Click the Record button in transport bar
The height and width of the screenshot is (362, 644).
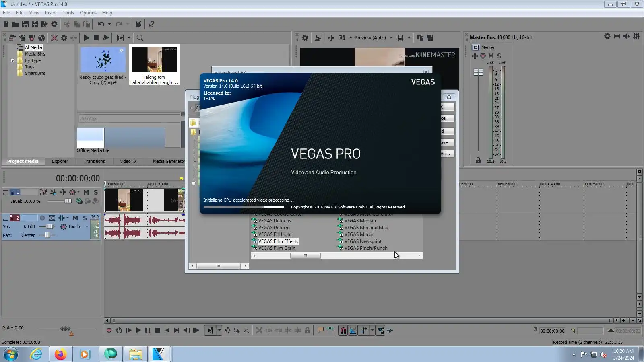[109, 331]
